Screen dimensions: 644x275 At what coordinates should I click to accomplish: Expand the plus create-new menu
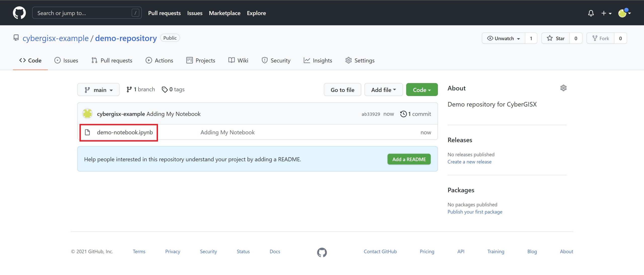tap(606, 13)
